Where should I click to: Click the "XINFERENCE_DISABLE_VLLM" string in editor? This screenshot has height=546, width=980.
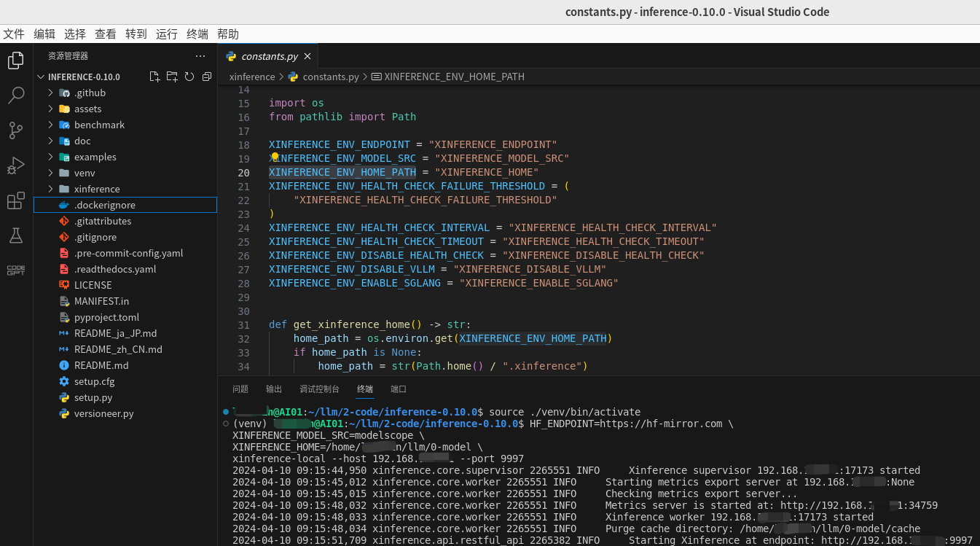point(530,269)
